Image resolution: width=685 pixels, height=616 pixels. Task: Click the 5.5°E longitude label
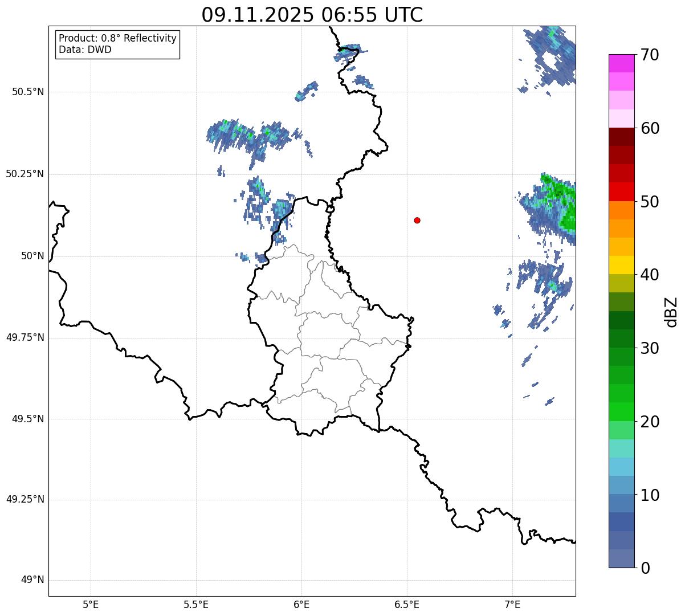tap(196, 605)
